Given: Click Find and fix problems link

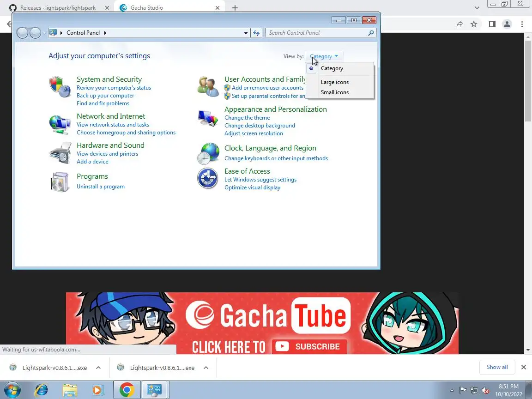Looking at the screenshot, I should (103, 103).
